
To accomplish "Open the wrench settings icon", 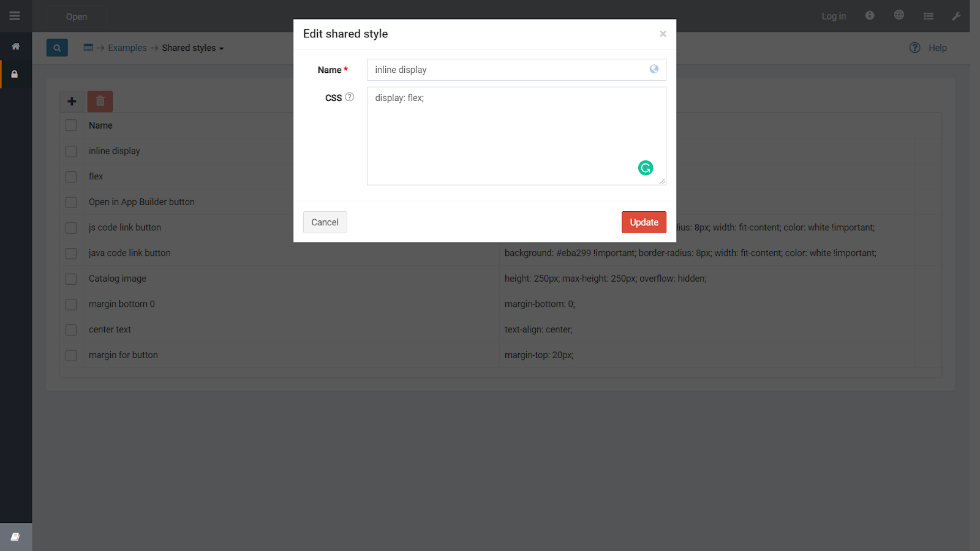I will click(x=956, y=16).
